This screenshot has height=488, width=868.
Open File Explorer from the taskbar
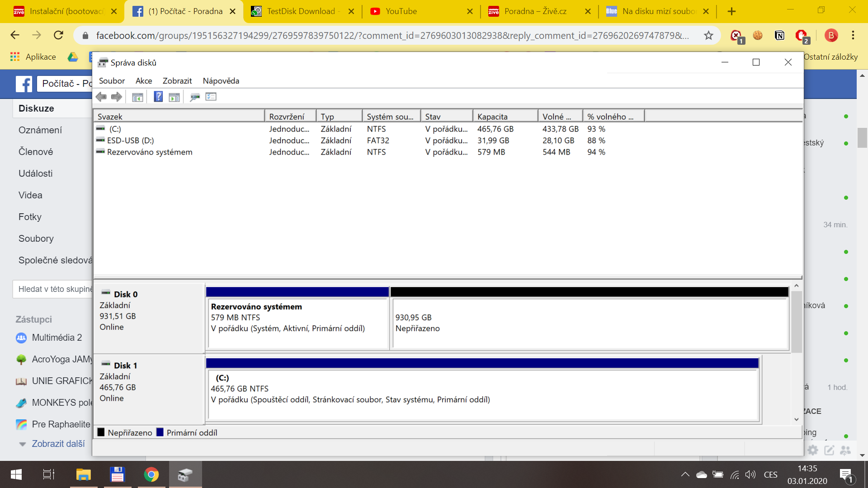[x=84, y=474]
